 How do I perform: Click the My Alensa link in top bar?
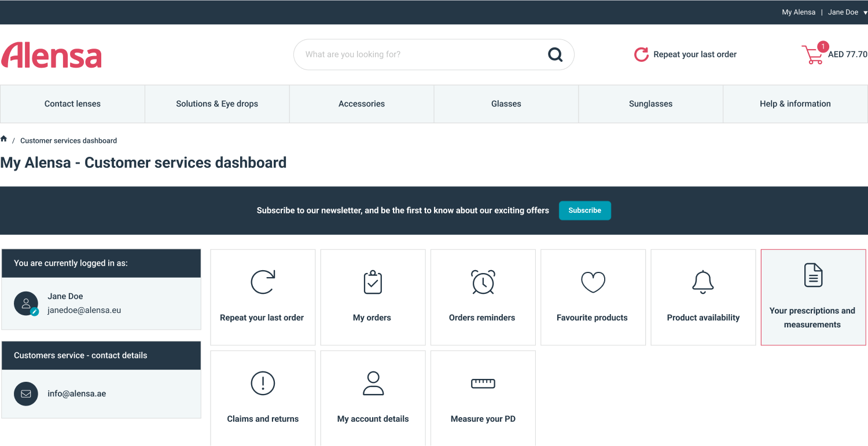click(x=799, y=12)
